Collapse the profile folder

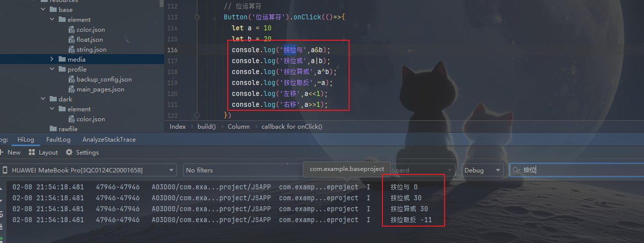tap(52, 70)
